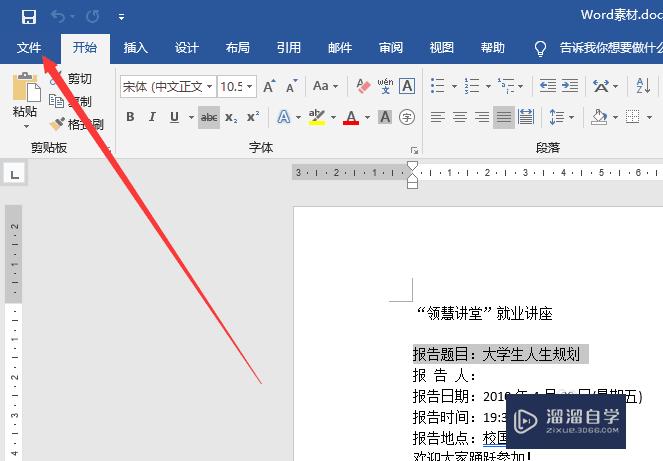Click the shading paint bucket icon
663x461 pixels.
point(600,117)
